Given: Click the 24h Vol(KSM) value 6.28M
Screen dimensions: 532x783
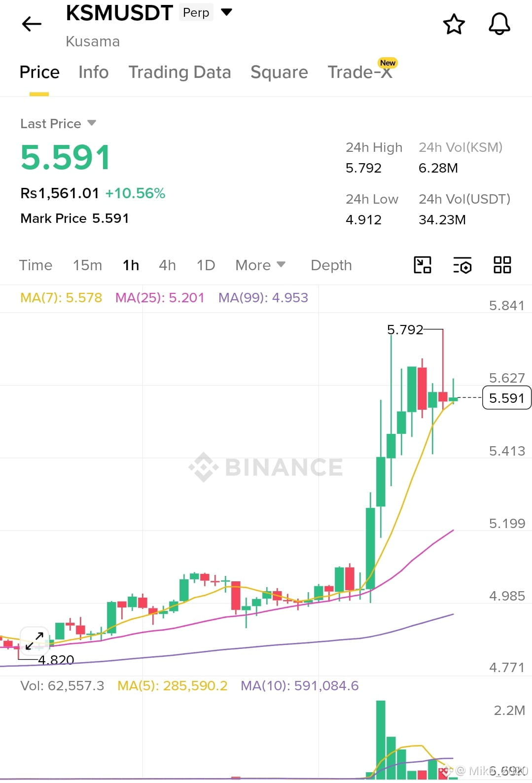Looking at the screenshot, I should (438, 168).
